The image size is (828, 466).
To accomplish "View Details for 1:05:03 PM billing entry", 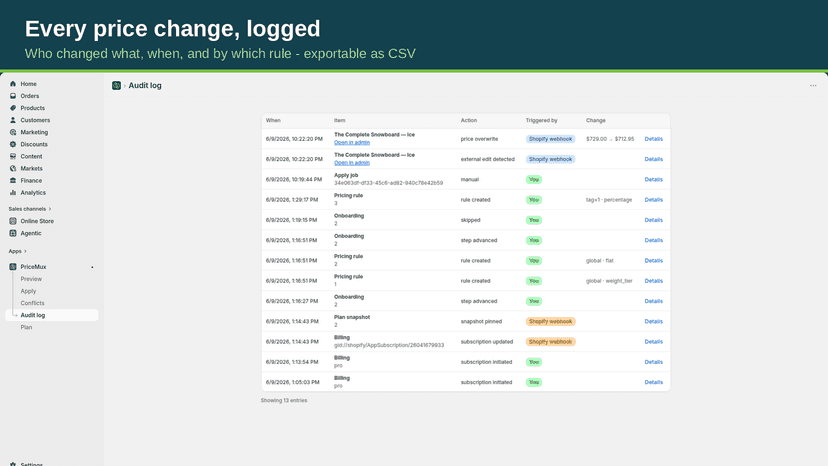I will coord(653,382).
